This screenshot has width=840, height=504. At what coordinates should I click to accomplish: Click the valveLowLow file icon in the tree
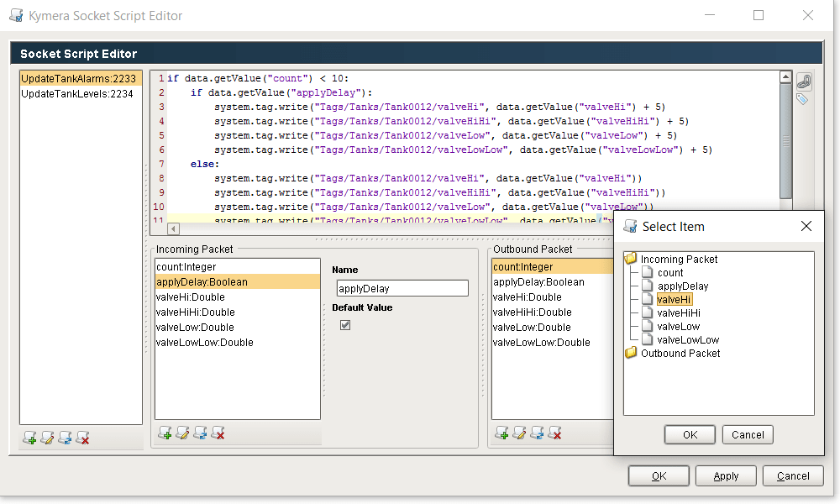(647, 339)
